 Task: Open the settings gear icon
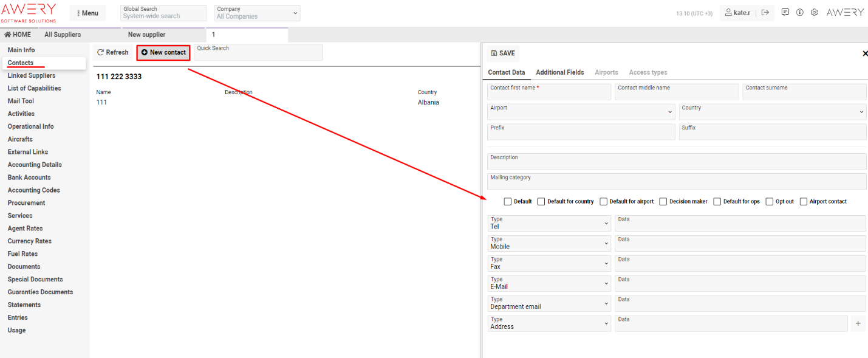coord(815,12)
